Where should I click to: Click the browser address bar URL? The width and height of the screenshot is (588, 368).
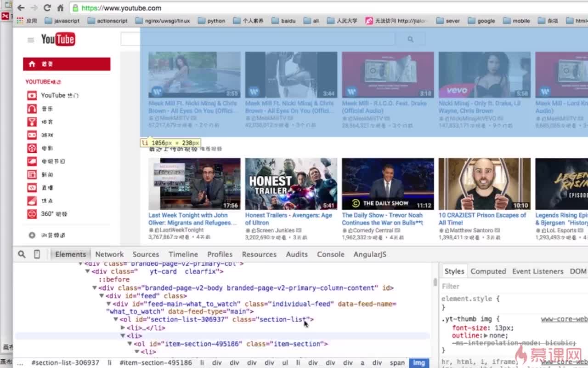click(121, 8)
